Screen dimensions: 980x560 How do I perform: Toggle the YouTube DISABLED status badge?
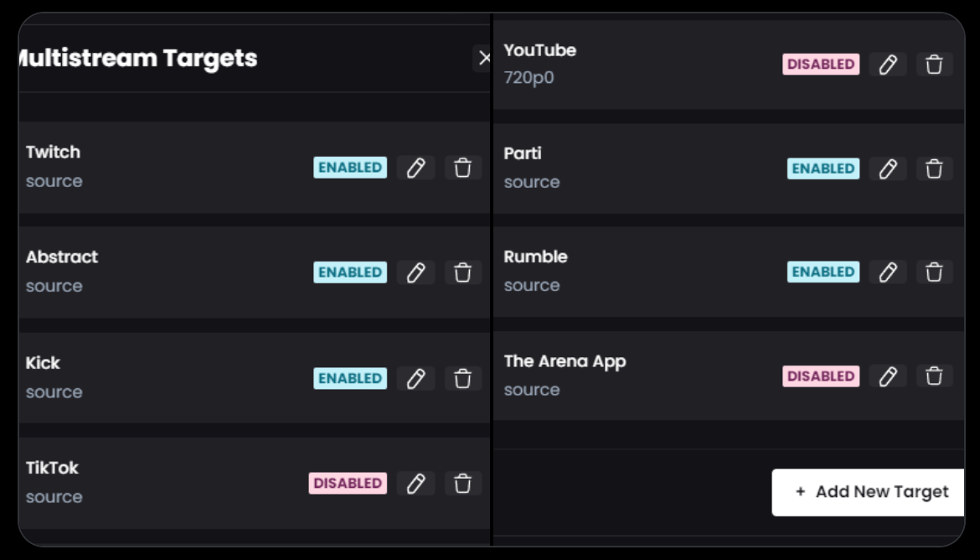pyautogui.click(x=821, y=65)
